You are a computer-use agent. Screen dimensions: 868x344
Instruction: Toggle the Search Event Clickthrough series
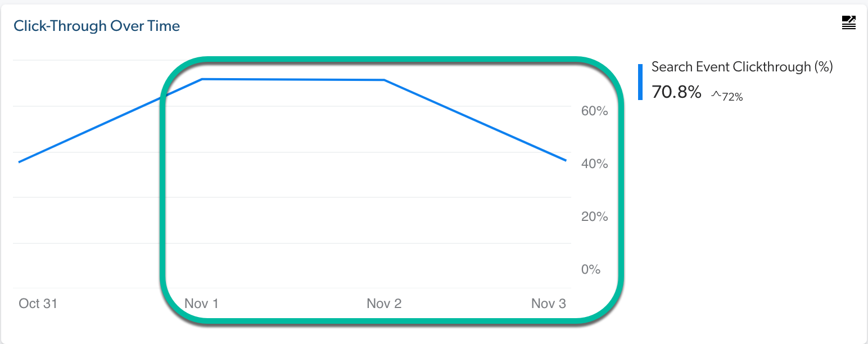click(742, 66)
